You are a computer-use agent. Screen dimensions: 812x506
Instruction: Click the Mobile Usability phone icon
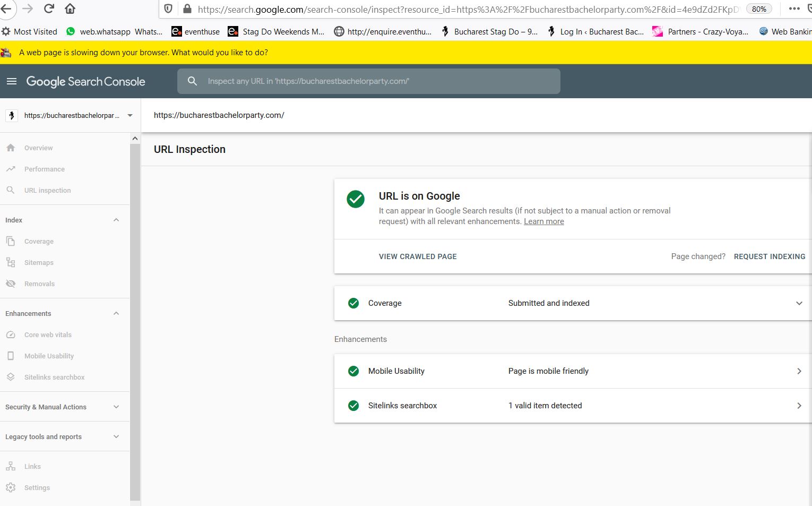tap(11, 356)
